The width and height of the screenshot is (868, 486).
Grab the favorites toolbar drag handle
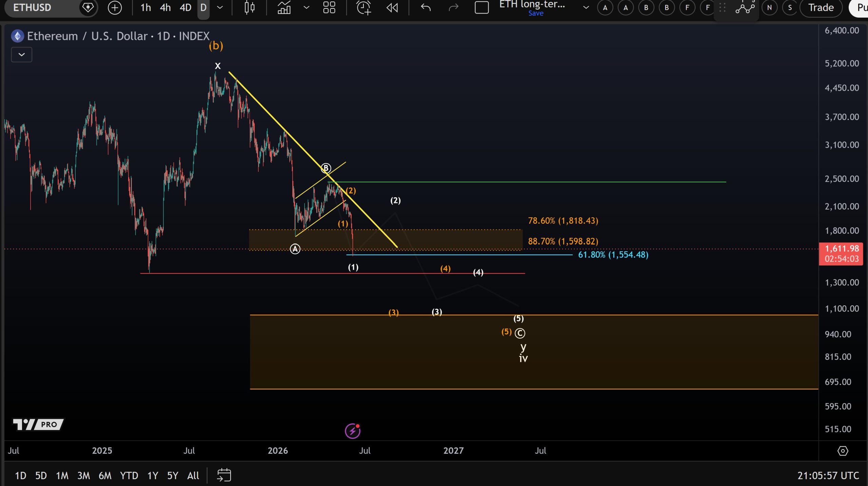pos(723,7)
